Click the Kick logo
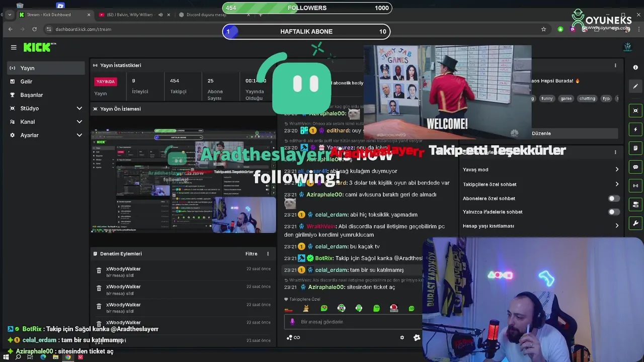Screen dimensions: 644x362 tap(40, 47)
